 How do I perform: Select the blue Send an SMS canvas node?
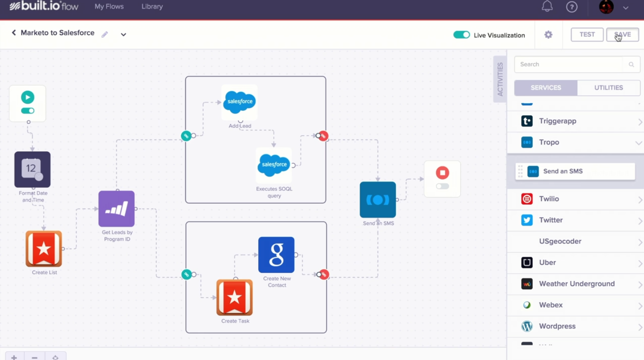point(378,200)
